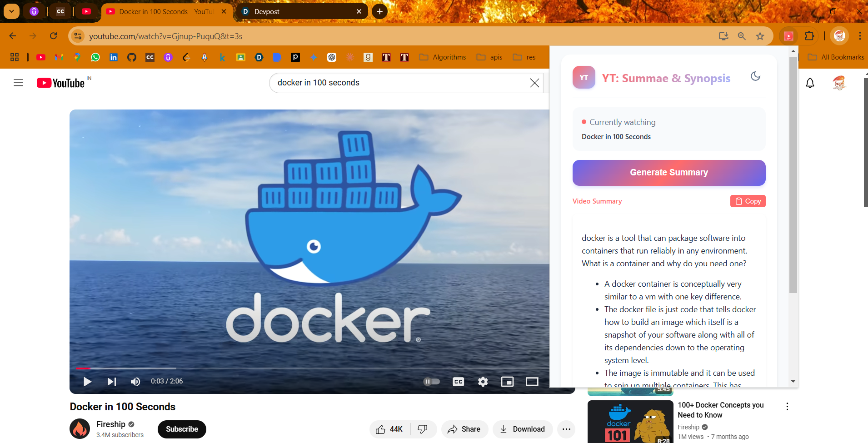868x443 pixels.
Task: Open the WhatsApp bookmark
Action: coord(95,57)
